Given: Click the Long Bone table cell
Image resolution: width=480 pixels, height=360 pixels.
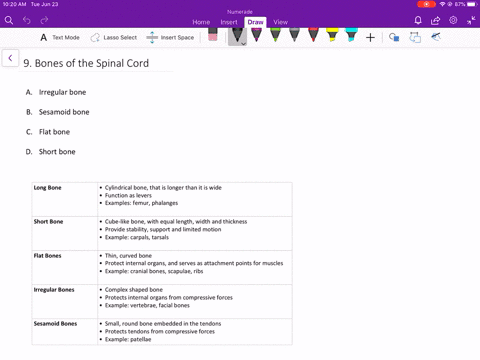Looking at the screenshot, I should tap(65, 199).
